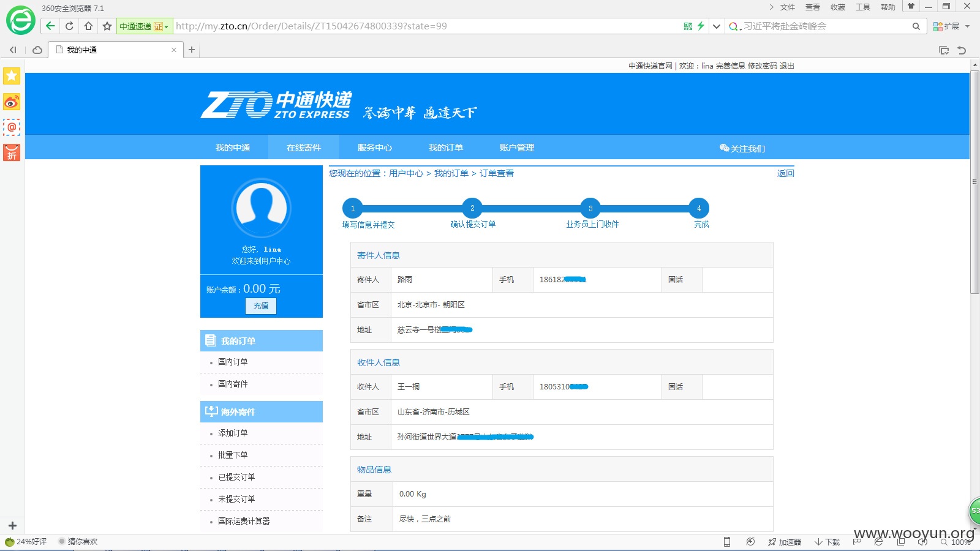
Task: Open the 账户管理 navigation item
Action: (517, 148)
